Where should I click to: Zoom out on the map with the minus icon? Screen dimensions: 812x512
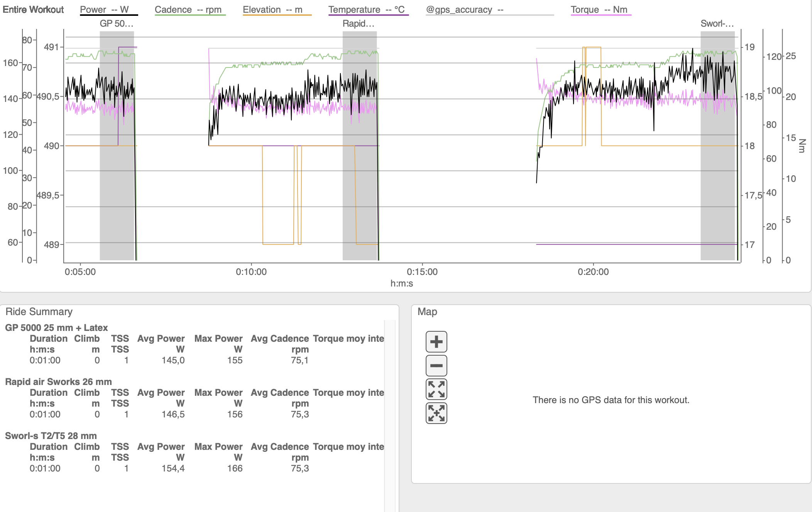tap(436, 366)
